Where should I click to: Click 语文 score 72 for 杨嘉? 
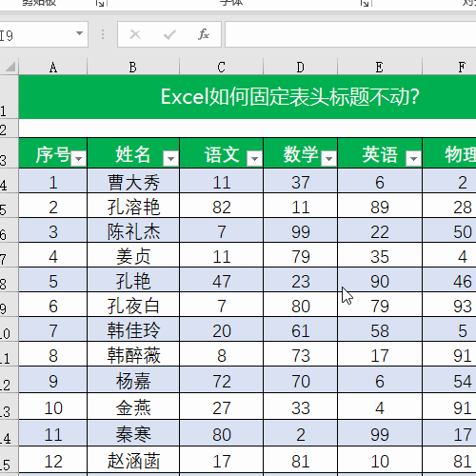[222, 380]
